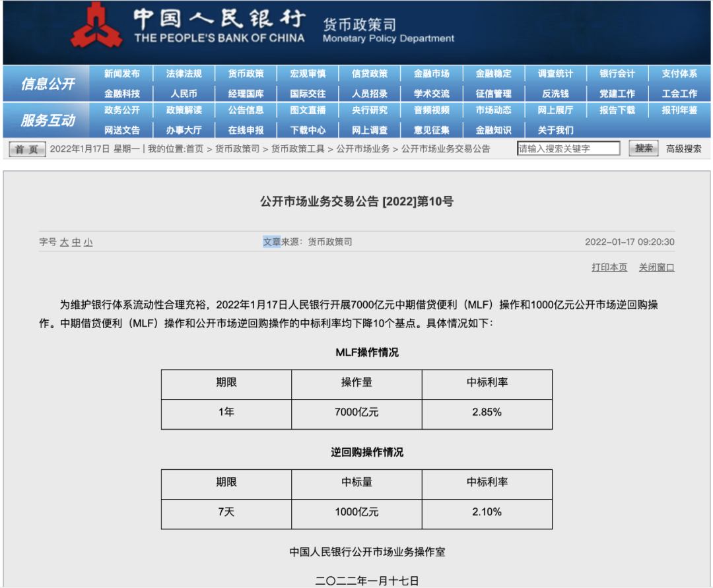Screen dimensions: 713x588
Task: Click breadcrumb 公开市场业务
Action: pyautogui.click(x=363, y=148)
